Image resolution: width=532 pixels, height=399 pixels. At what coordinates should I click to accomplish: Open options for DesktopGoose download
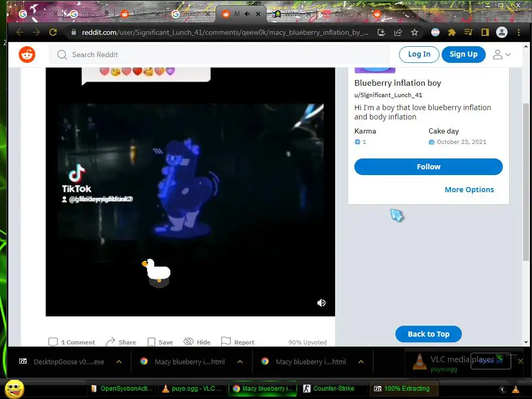click(x=119, y=362)
